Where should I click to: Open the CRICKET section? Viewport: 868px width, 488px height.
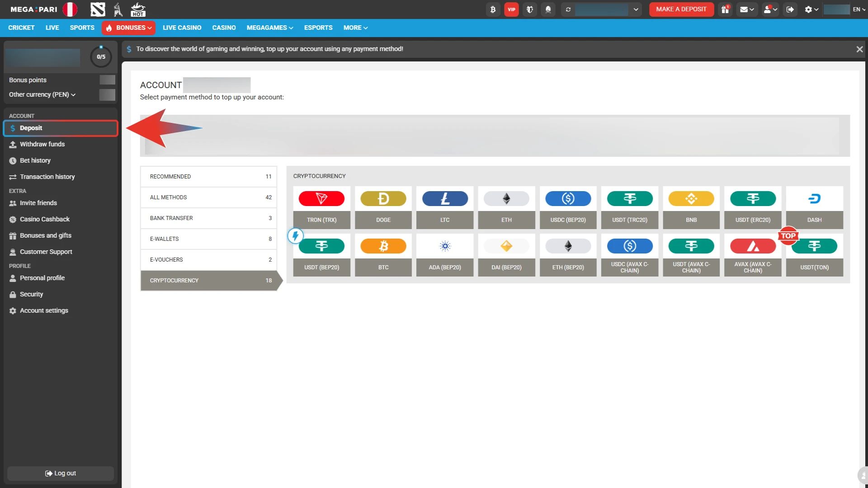[x=21, y=28]
